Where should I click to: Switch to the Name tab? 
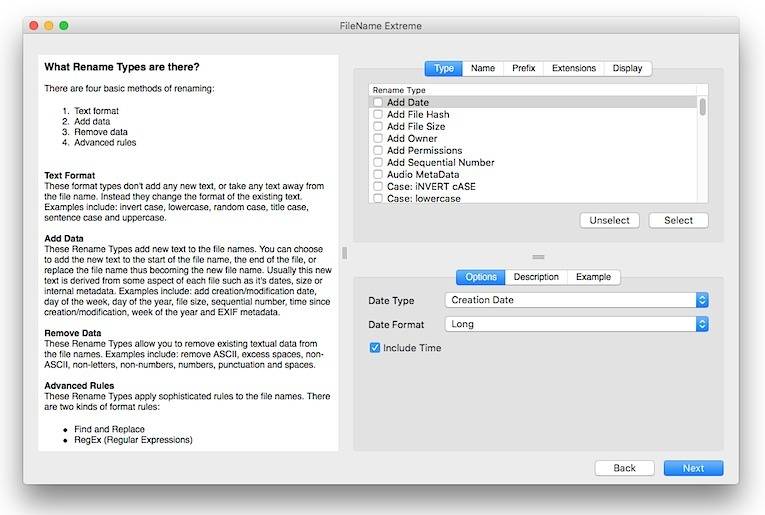tap(483, 68)
